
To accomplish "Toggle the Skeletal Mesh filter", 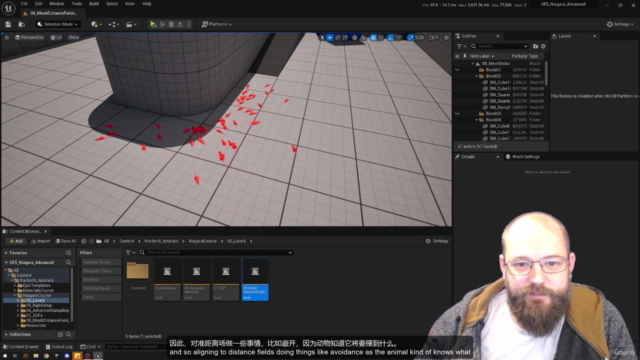I will coord(100,289).
